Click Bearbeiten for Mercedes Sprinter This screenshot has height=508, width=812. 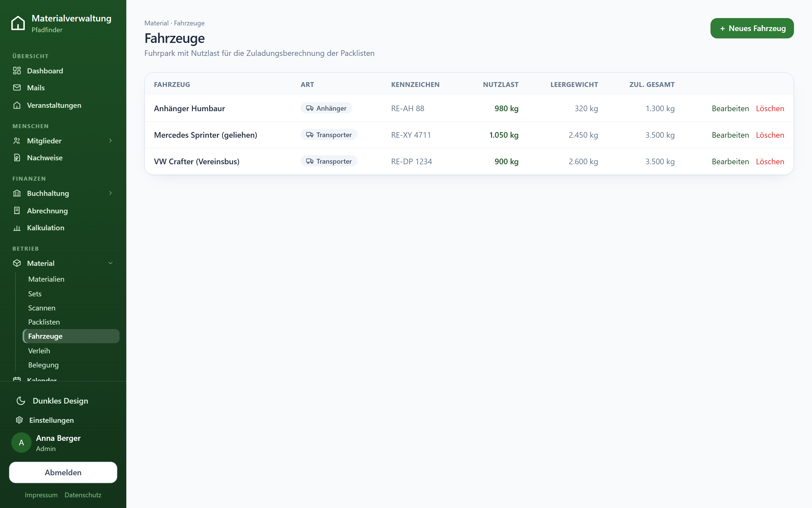point(730,135)
